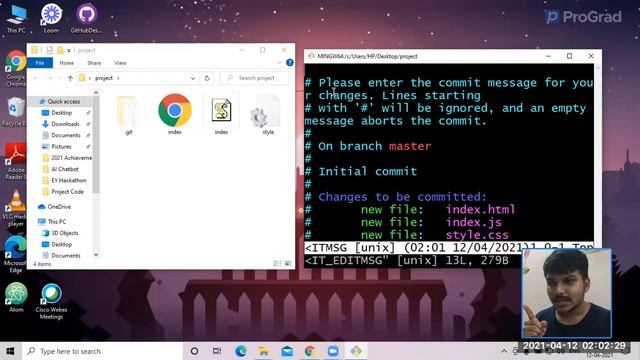The image size is (640, 360).
Task: Open the Microsoft Edge desktop shortcut
Action: [x=16, y=254]
